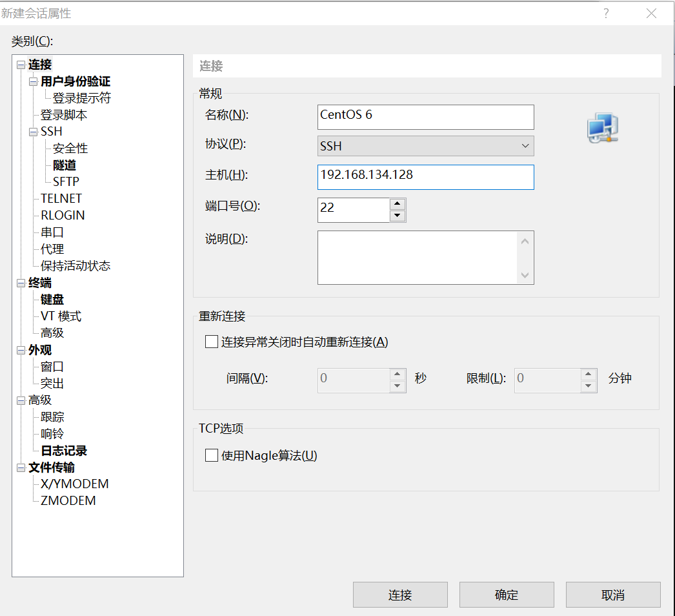Image resolution: width=675 pixels, height=616 pixels.
Task: Decrease 限制 minutes value
Action: (x=588, y=386)
